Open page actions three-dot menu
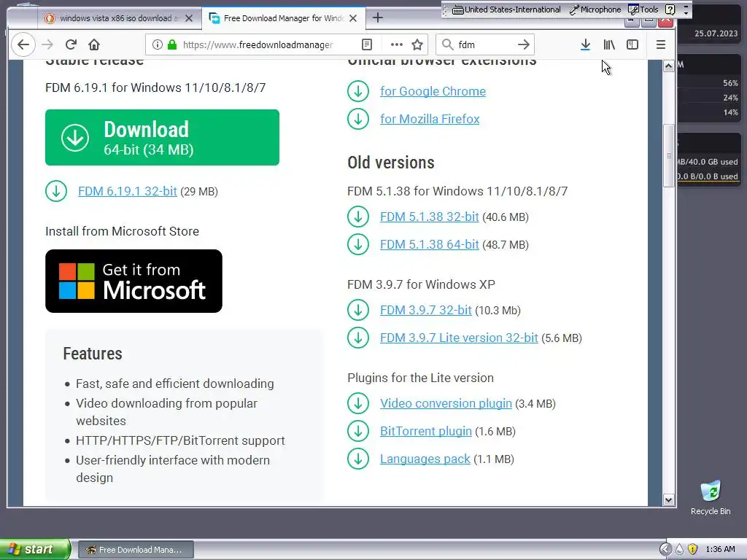This screenshot has height=560, width=747. (396, 44)
